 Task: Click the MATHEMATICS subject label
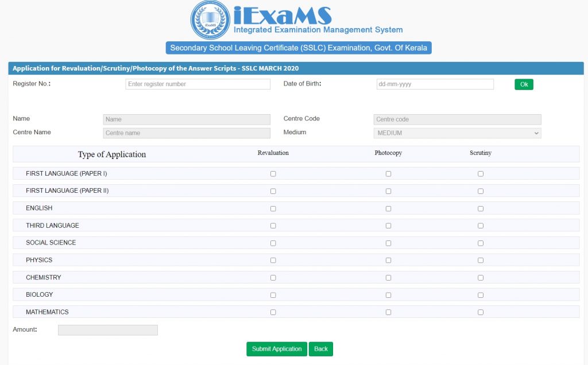point(47,312)
